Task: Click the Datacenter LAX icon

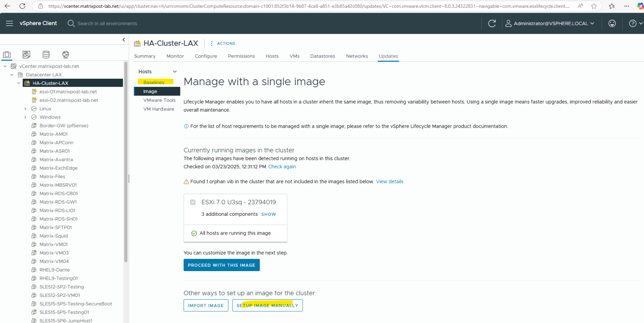Action: pos(20,75)
